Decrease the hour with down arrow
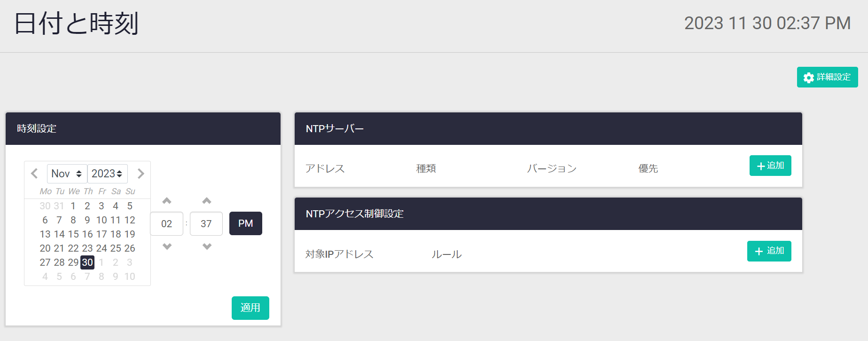Screen dimensions: 868x341 (x=167, y=246)
